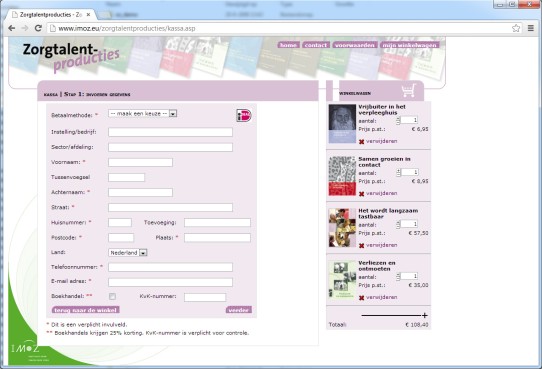
Task: Remove Vrijbuiter in het verpleeghuis via red cross
Action: click(x=362, y=142)
